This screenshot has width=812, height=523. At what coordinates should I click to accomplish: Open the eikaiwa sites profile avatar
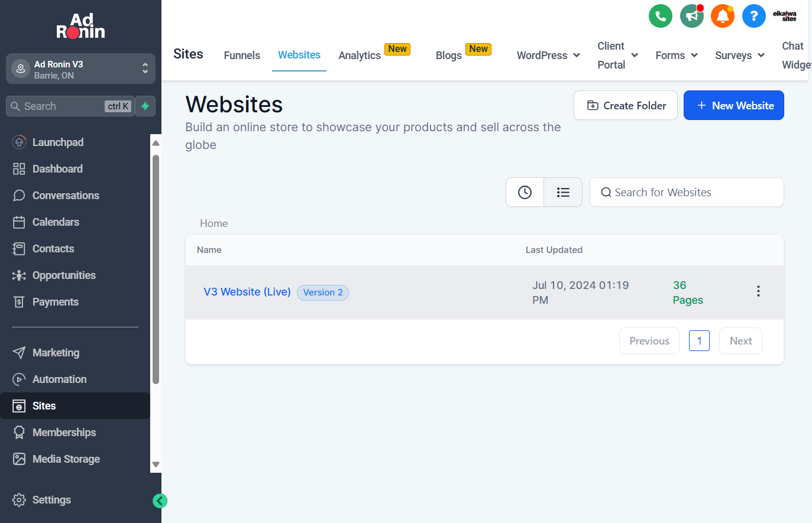[785, 16]
